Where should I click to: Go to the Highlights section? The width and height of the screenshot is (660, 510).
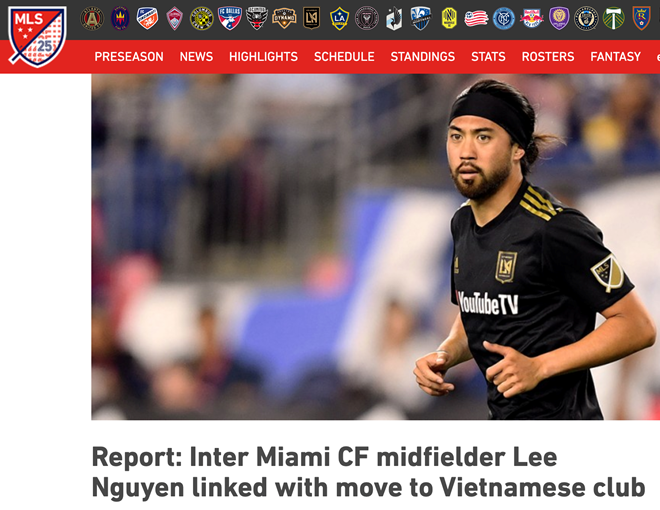click(x=263, y=57)
